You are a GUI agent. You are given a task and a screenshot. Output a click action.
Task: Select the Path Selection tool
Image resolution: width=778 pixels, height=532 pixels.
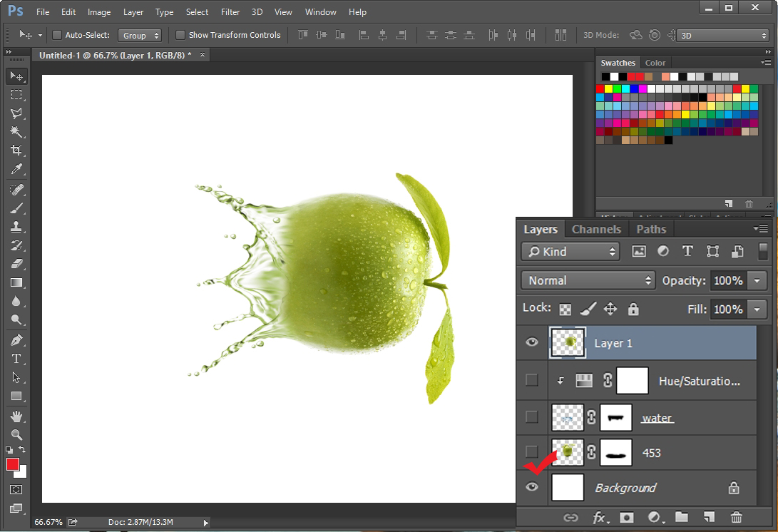tap(16, 377)
